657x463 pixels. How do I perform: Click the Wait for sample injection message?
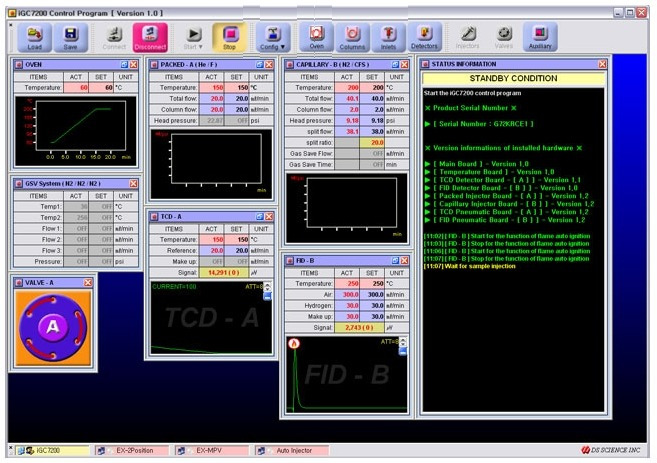470,266
